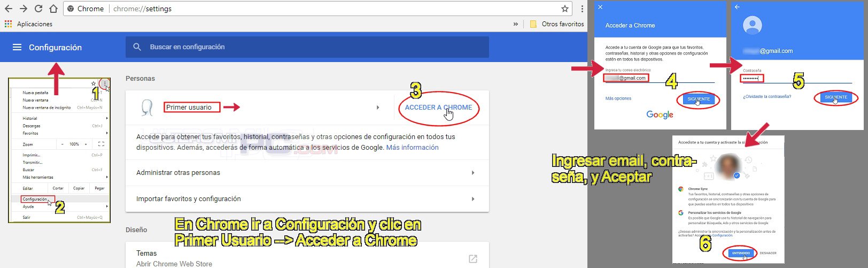The height and width of the screenshot is (268, 868).
Task: Show hidden bookmarks with the double chevron
Action: click(515, 24)
